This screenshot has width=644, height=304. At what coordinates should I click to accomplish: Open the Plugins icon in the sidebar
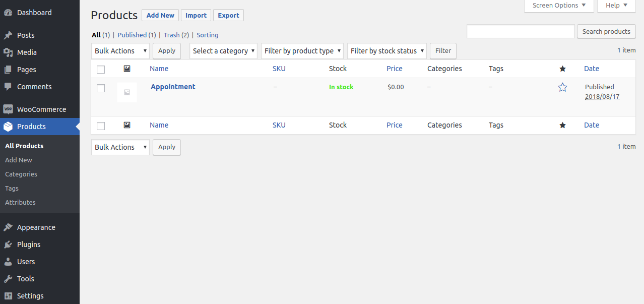click(x=8, y=244)
